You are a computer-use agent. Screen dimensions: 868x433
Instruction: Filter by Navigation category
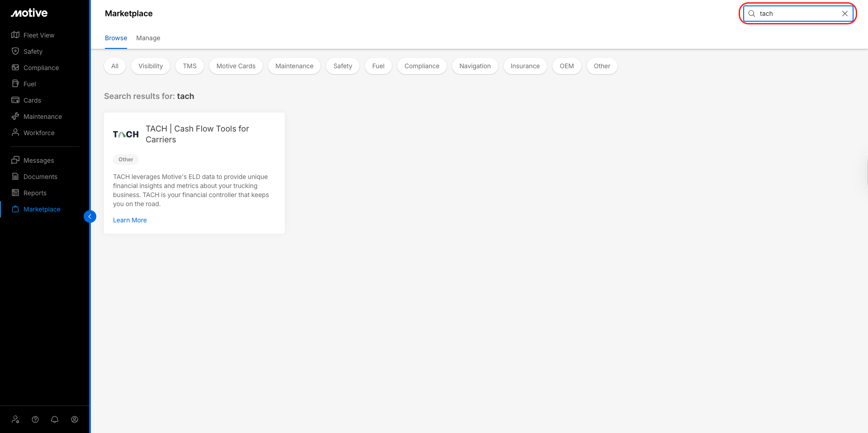click(x=475, y=66)
